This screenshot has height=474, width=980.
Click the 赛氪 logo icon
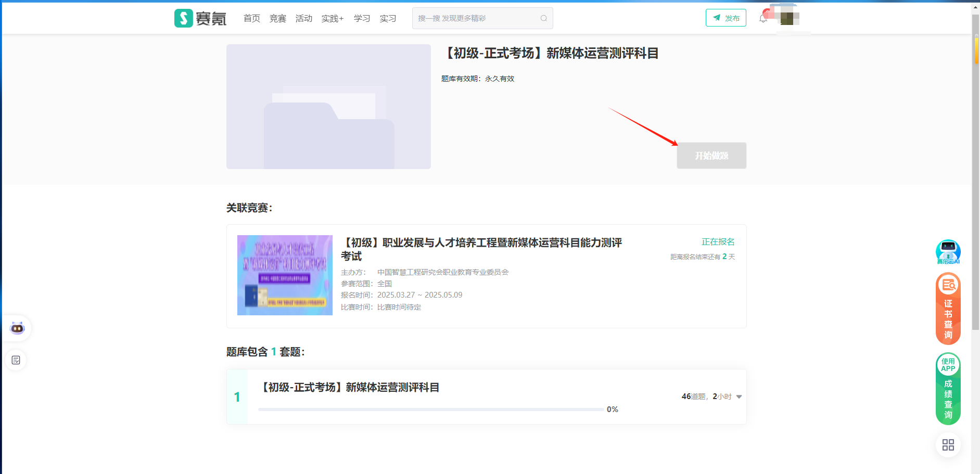click(x=183, y=18)
